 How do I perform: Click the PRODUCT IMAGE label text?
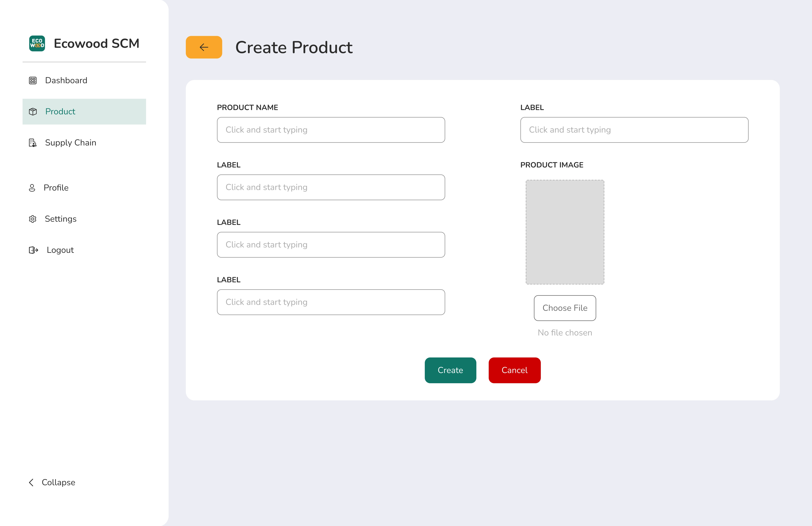click(552, 165)
